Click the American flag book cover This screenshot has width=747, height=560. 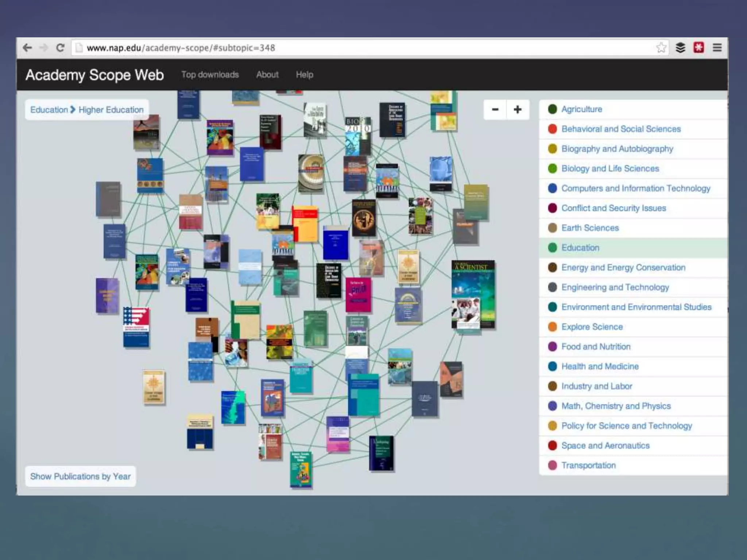click(x=136, y=327)
